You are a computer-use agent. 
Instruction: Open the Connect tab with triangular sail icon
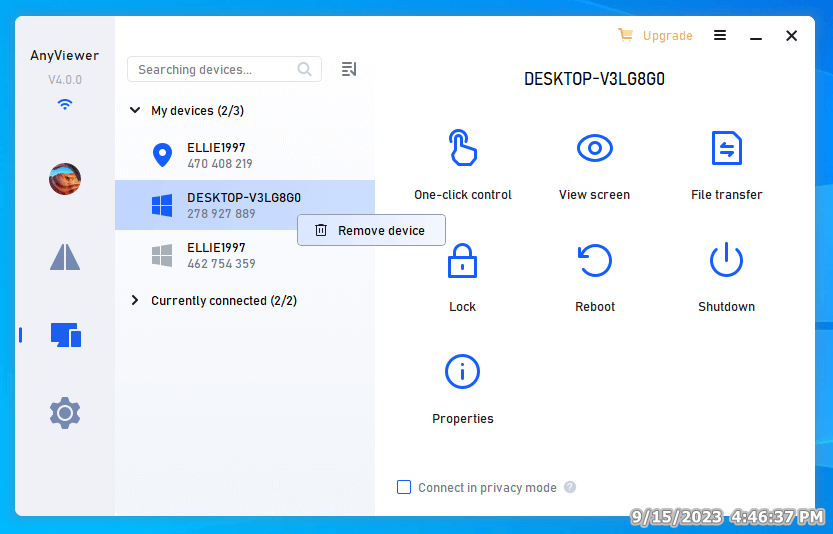[65, 257]
